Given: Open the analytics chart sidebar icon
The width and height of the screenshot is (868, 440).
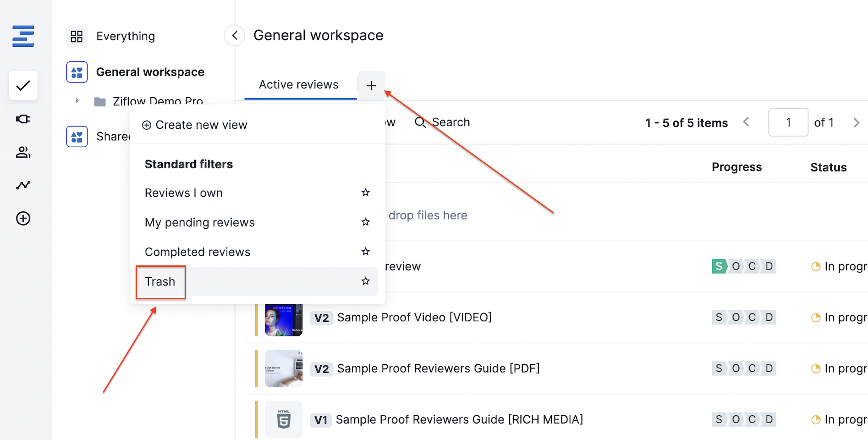Looking at the screenshot, I should point(23,185).
